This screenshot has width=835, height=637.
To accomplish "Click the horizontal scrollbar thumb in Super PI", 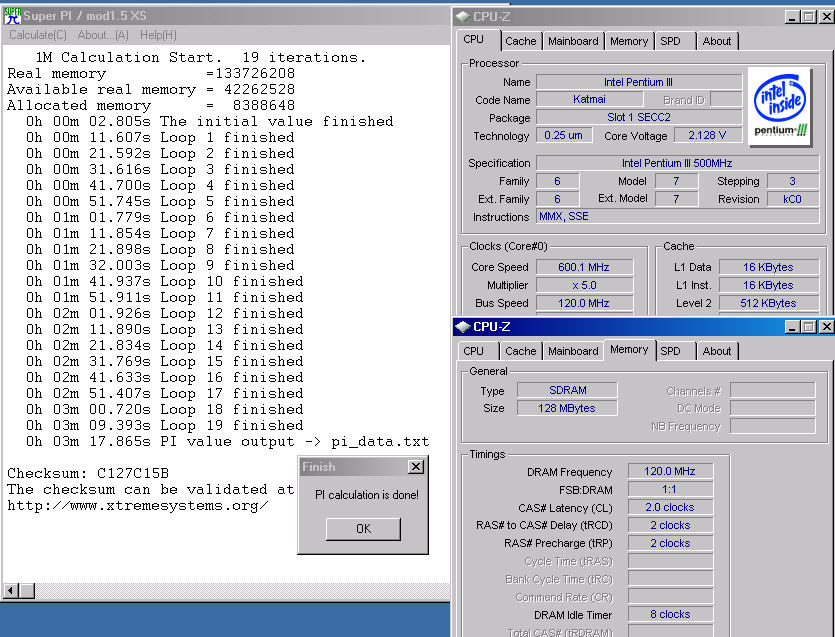I will (x=27, y=590).
